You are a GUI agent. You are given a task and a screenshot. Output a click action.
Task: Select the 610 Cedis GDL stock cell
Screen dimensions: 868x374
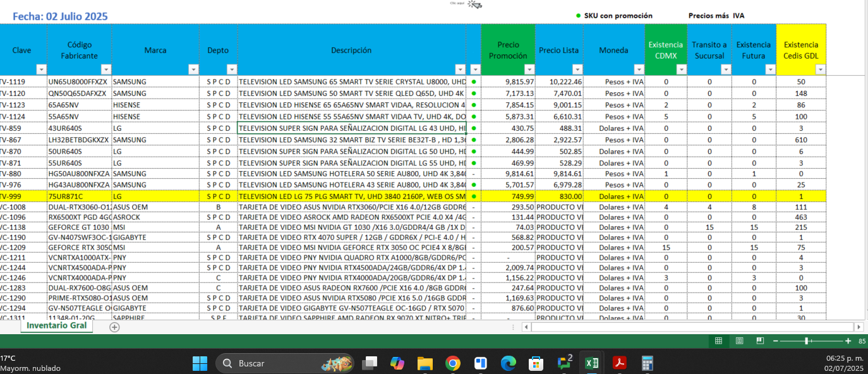click(x=801, y=139)
